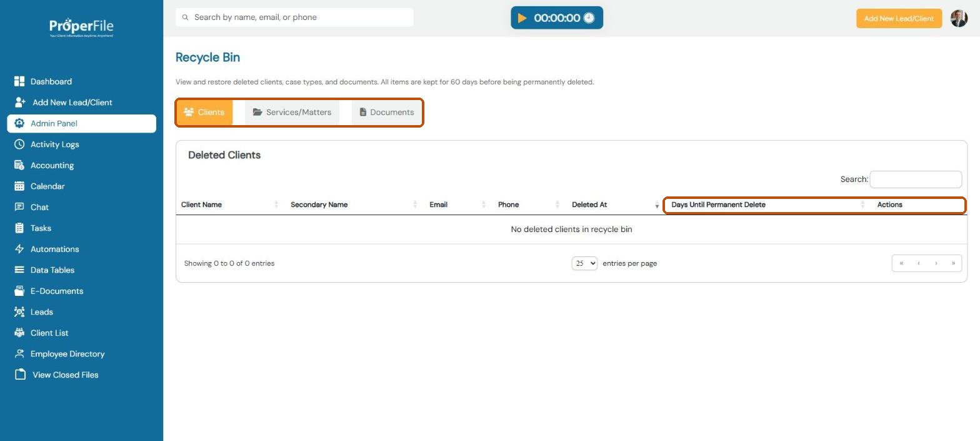Open Accounting in the sidebar menu
Screen dimensions: 980x441
81,165
